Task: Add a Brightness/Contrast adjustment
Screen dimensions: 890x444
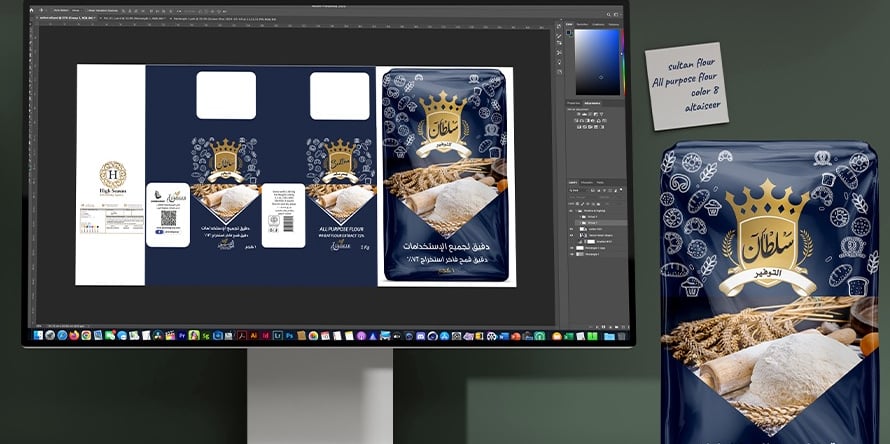Action: (578, 114)
